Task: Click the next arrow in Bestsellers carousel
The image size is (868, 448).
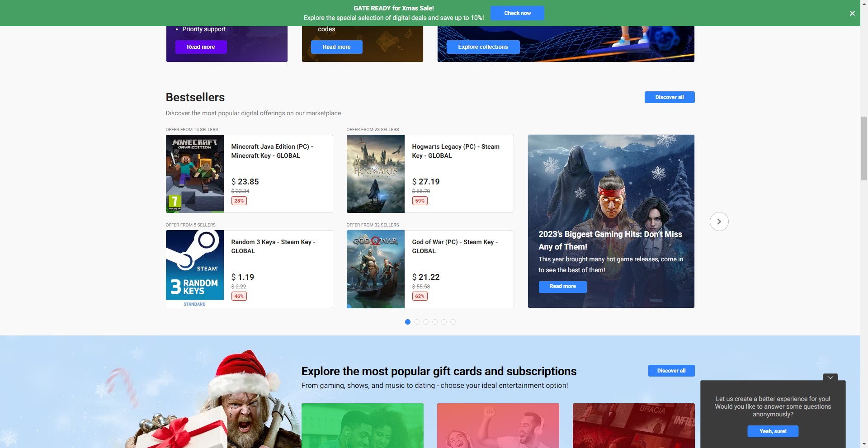Action: [x=719, y=222]
